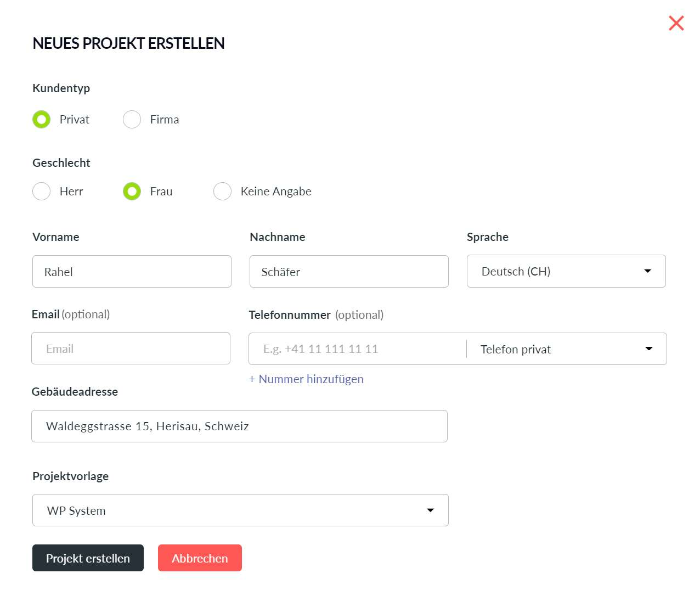Click the Vorname field containing Rahel
700x607 pixels.
coord(132,272)
